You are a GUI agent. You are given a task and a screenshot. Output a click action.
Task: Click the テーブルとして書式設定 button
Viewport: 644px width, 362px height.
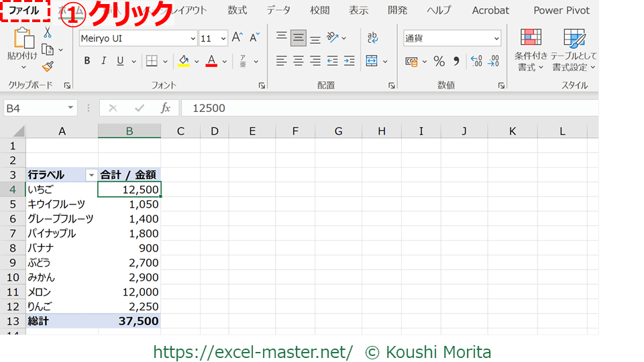tap(574, 50)
